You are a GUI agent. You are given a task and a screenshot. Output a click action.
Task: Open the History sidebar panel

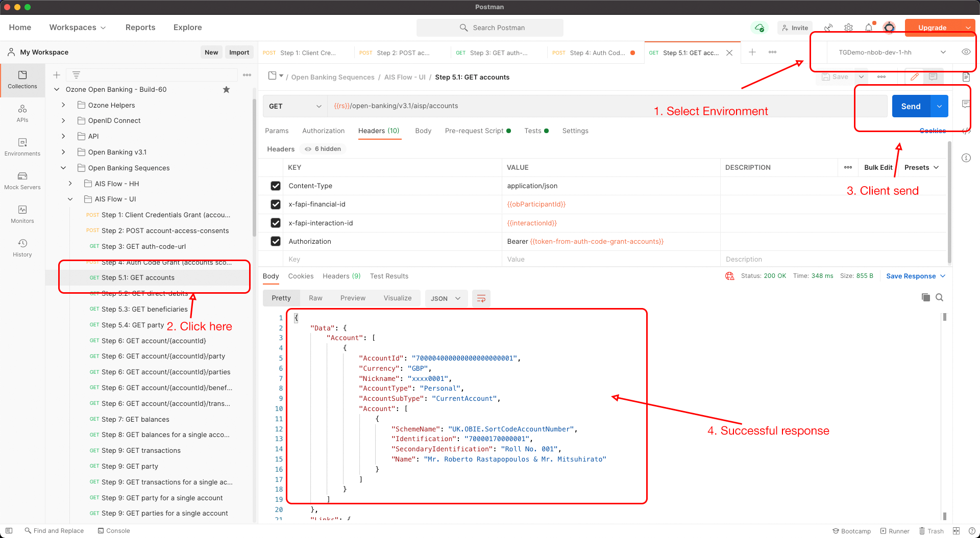tap(22, 247)
